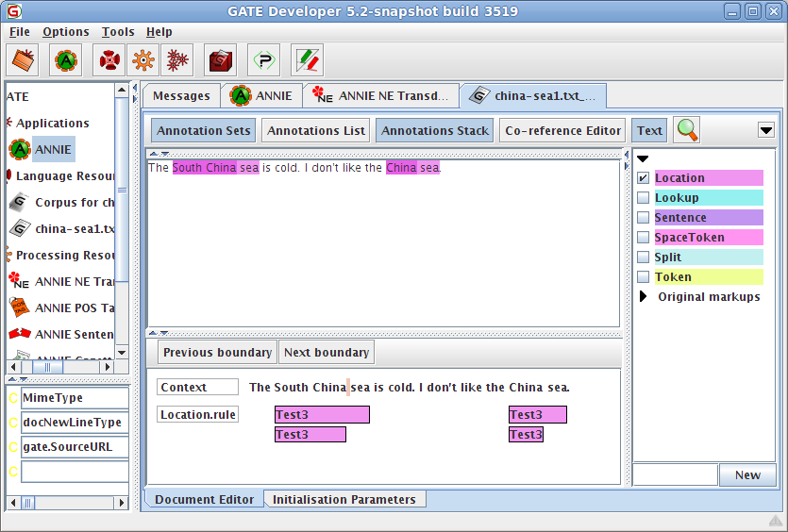
Task: Click new language resource red flower icon
Action: coord(109,60)
